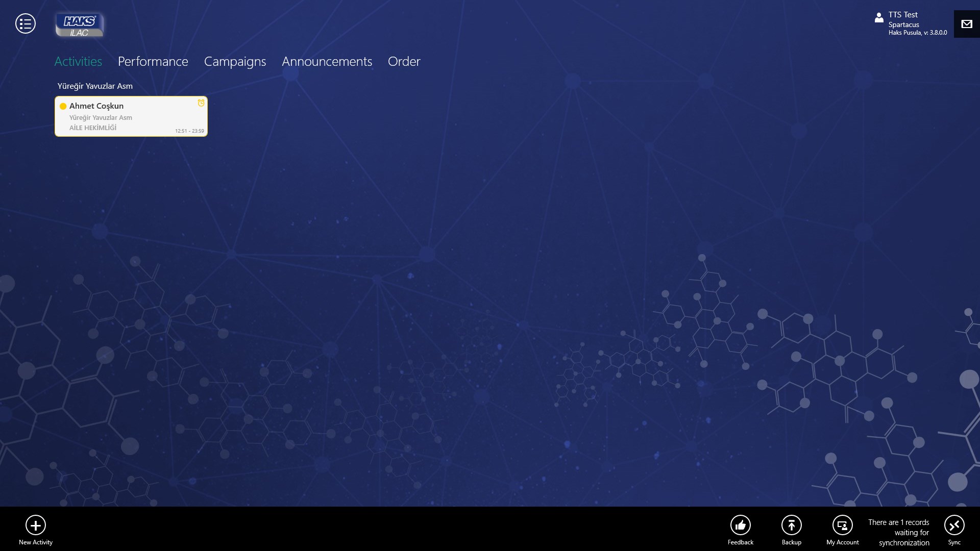This screenshot has height=551, width=980.
Task: Click the Yüreğir Yavuzlar Asm group header
Action: (95, 86)
